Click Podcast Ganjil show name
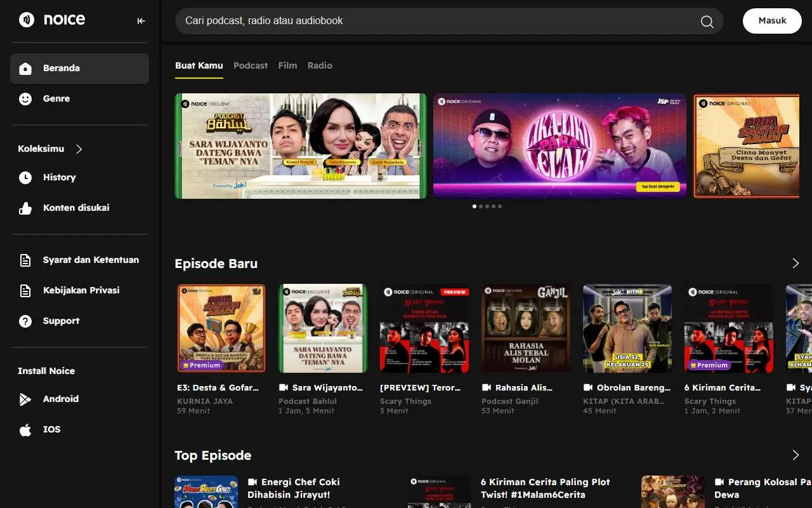 tap(510, 401)
